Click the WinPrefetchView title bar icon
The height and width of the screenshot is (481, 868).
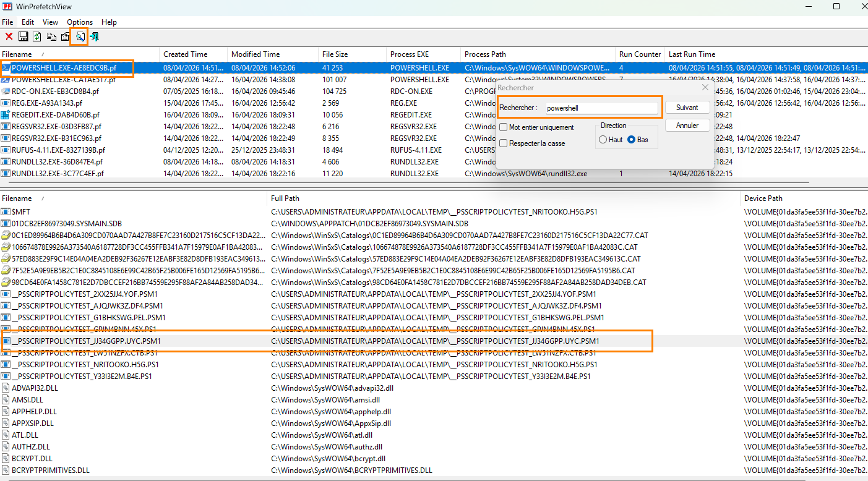[7, 7]
